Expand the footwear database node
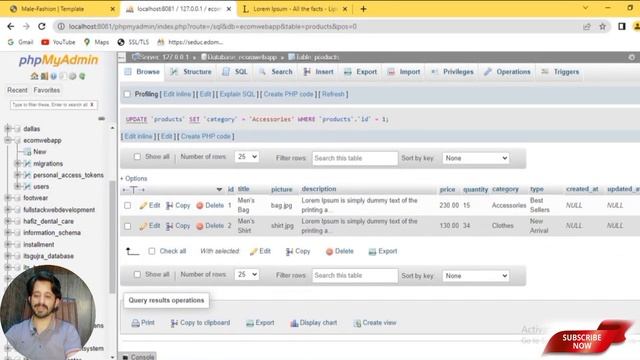 coord(7,198)
